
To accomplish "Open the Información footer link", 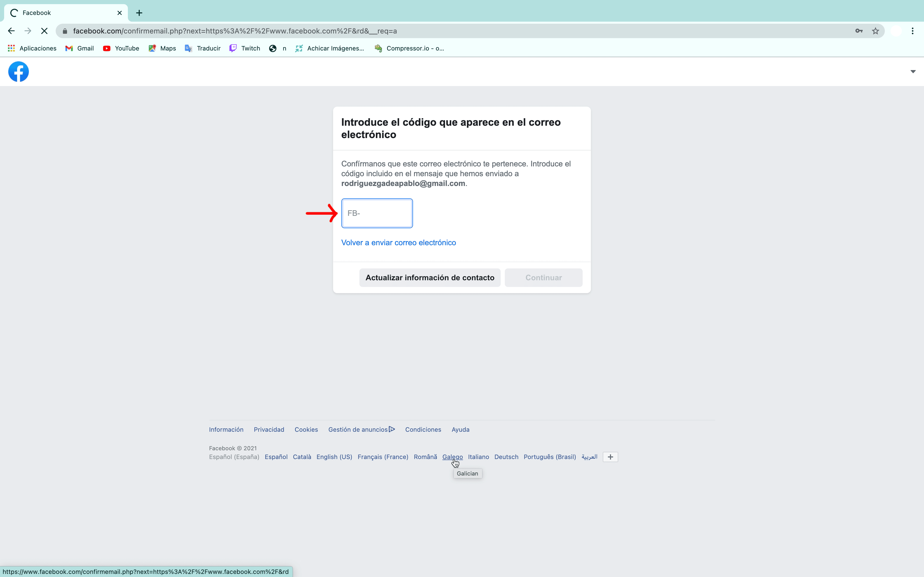I will click(226, 429).
